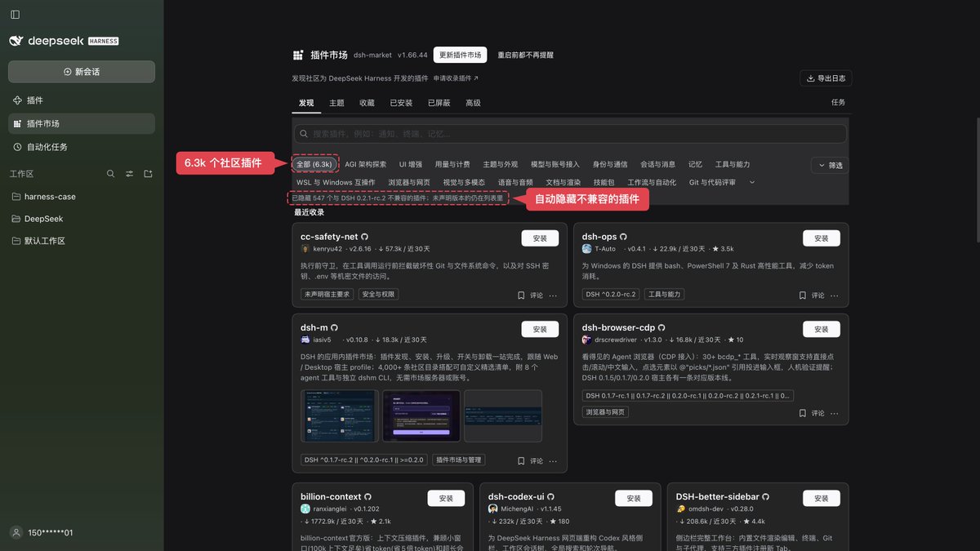Toggle the sidebar panel icon

tap(15, 15)
